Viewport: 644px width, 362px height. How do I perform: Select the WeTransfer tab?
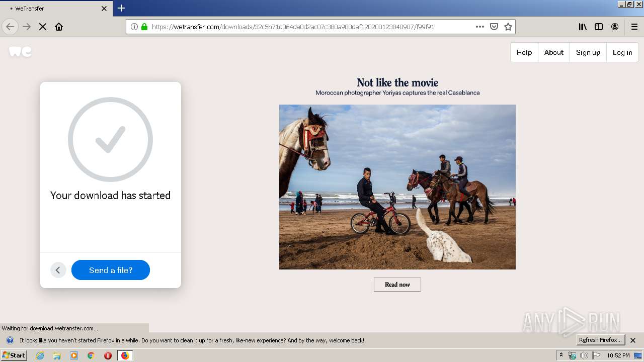(x=56, y=9)
